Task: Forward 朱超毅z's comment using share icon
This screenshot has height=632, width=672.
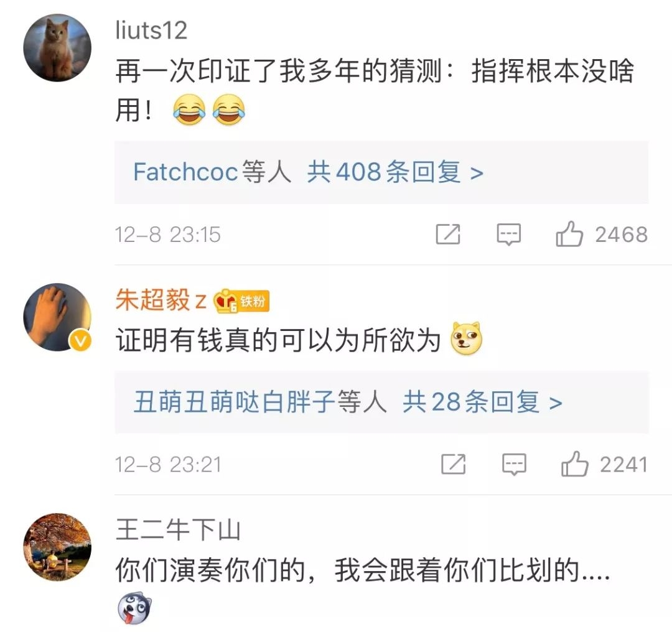Action: pos(454,464)
